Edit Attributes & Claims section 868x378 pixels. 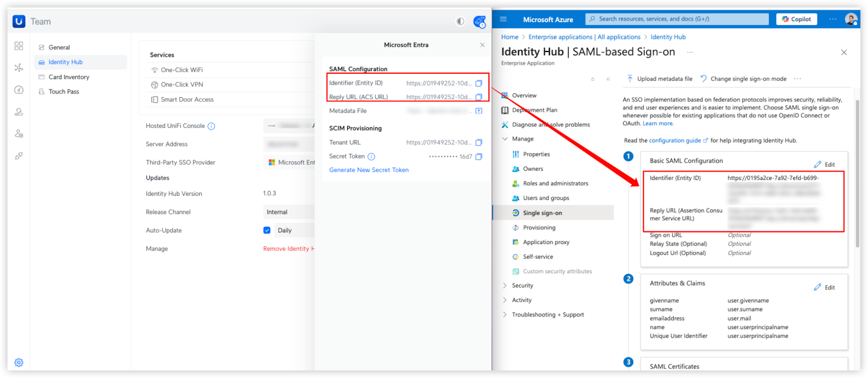(x=824, y=287)
